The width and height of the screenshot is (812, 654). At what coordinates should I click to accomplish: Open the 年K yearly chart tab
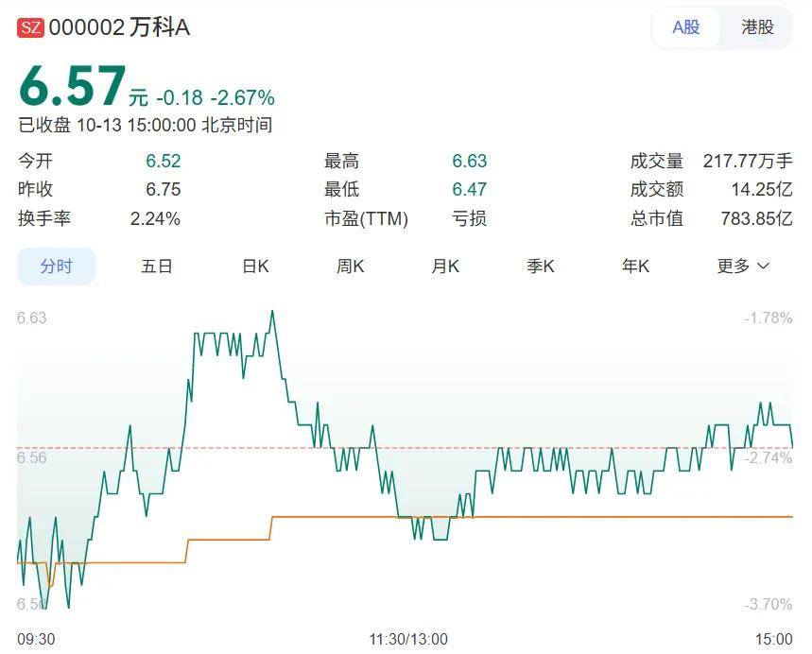[635, 267]
